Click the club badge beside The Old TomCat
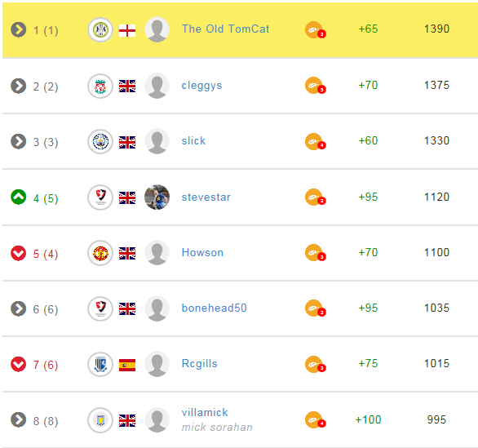This screenshot has height=448, width=478. click(x=100, y=30)
